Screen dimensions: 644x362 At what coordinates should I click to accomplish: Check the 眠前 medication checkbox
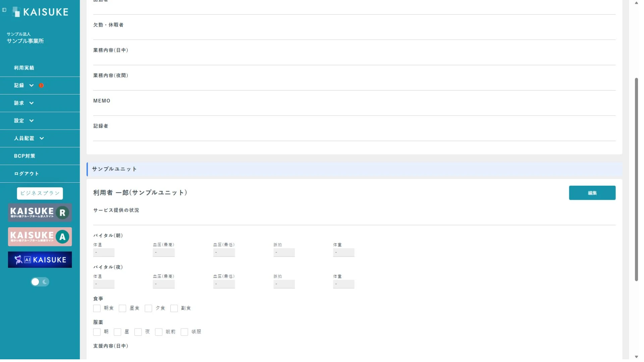tap(159, 332)
